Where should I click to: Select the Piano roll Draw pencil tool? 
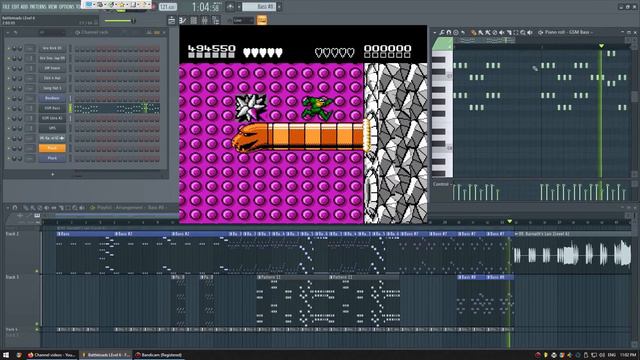tap(473, 33)
